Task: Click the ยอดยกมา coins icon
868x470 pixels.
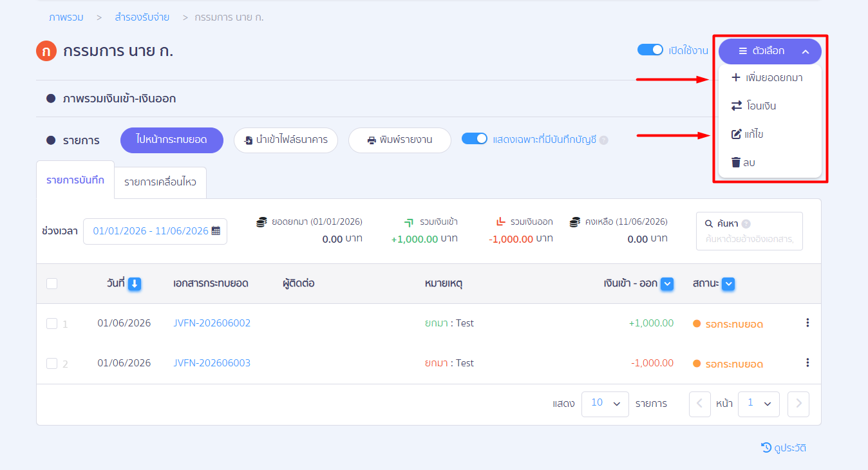Action: [261, 221]
